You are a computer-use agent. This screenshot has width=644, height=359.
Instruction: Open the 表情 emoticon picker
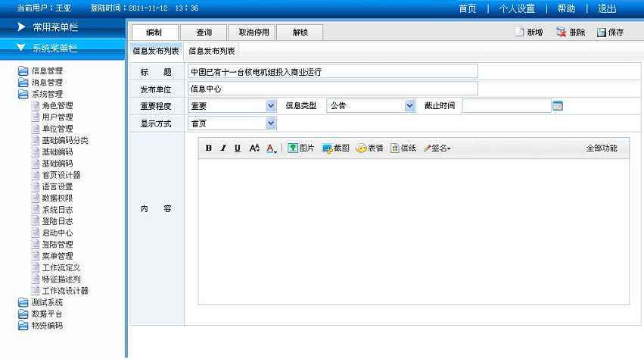[369, 148]
